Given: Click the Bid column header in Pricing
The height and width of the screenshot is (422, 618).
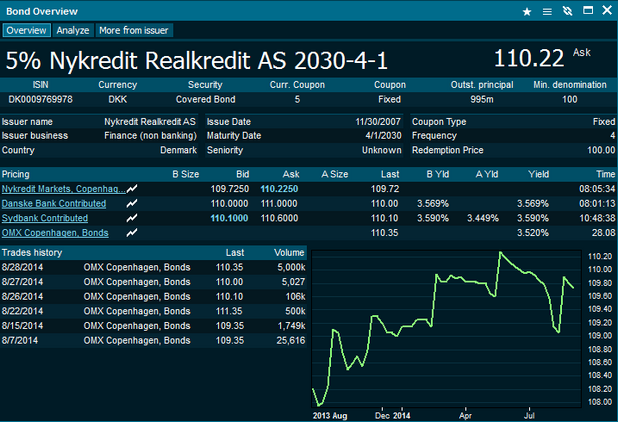Looking at the screenshot, I should [242, 174].
